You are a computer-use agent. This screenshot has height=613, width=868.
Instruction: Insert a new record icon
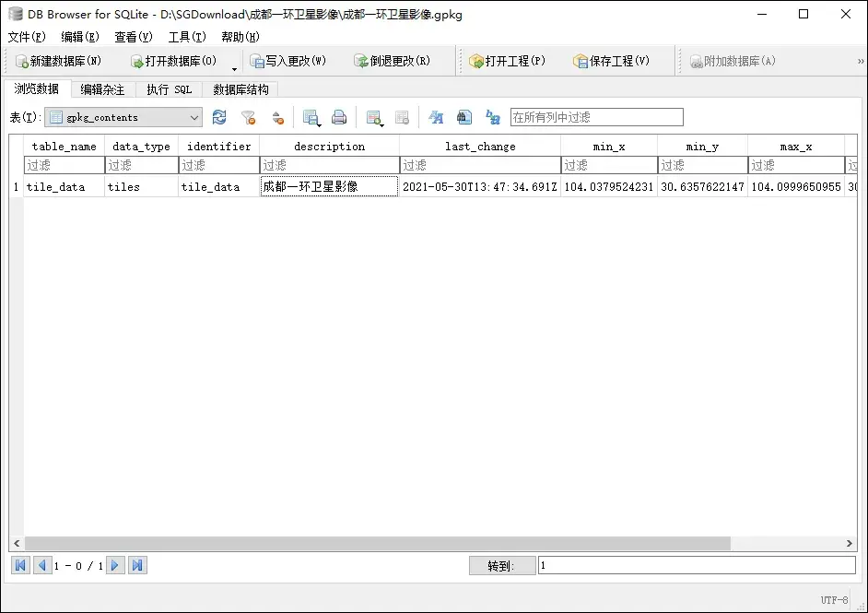(374, 117)
